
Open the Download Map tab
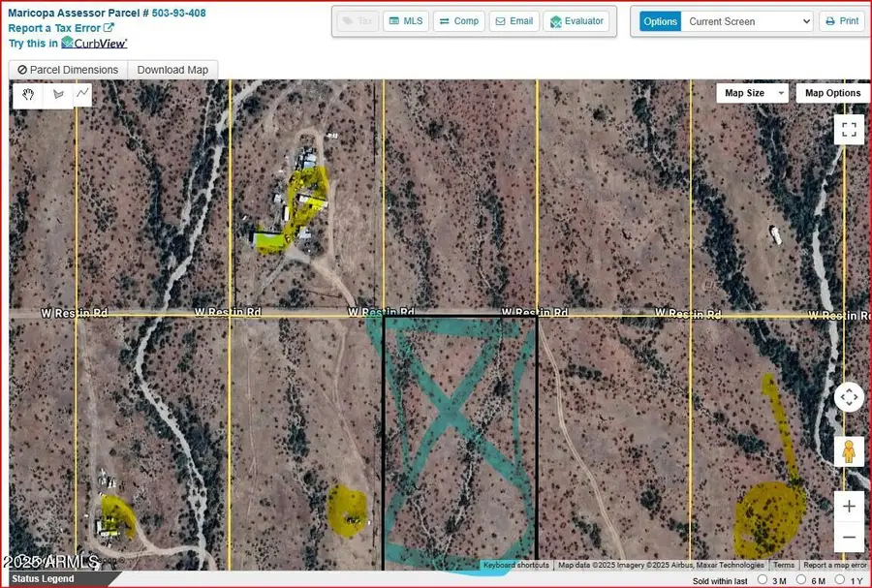click(172, 70)
